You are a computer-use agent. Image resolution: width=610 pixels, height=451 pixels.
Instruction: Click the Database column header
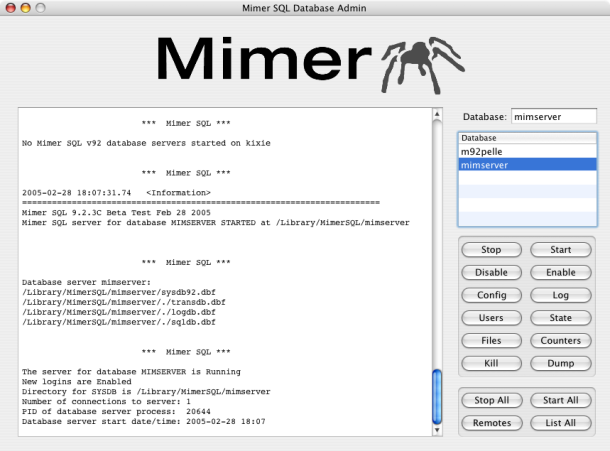(528, 138)
